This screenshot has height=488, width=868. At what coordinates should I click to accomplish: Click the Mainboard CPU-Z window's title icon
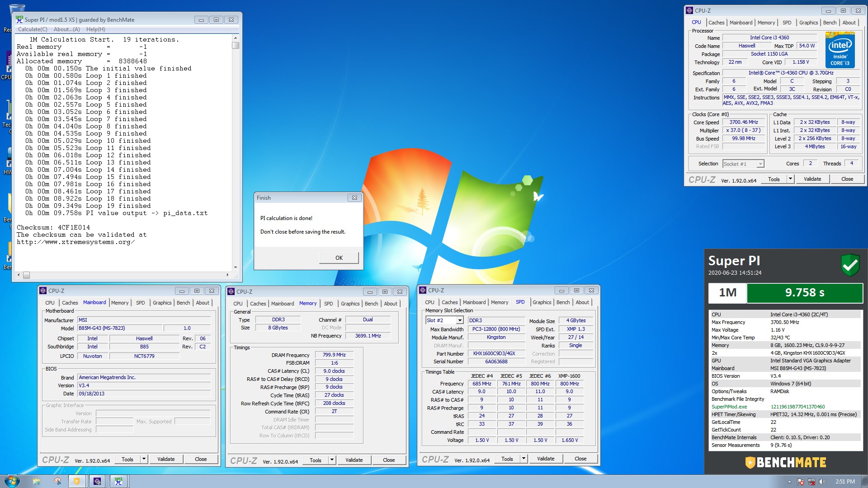point(43,291)
